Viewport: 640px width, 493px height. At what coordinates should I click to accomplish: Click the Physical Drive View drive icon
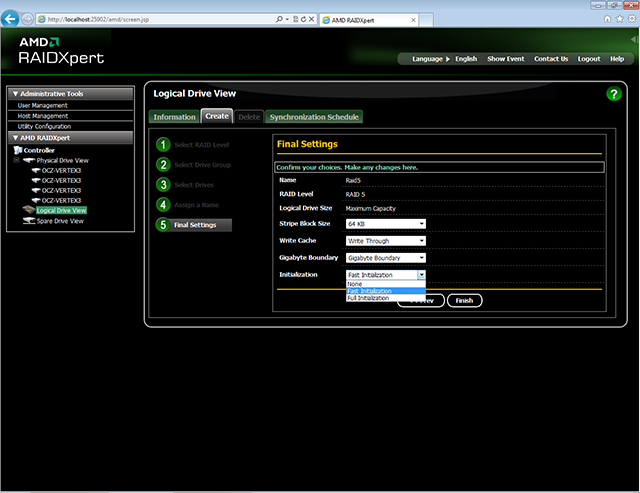click(x=29, y=160)
